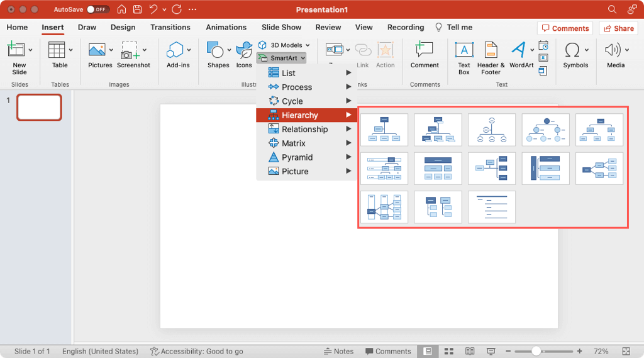The image size is (644, 358).
Task: Open Notes from the status bar
Action: 338,351
